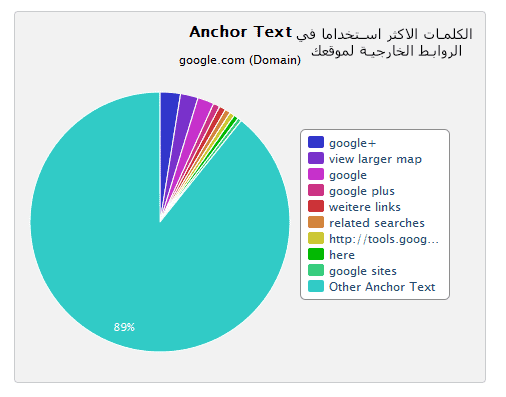
Task: Click the view larger map purple swatch
Action: click(316, 158)
